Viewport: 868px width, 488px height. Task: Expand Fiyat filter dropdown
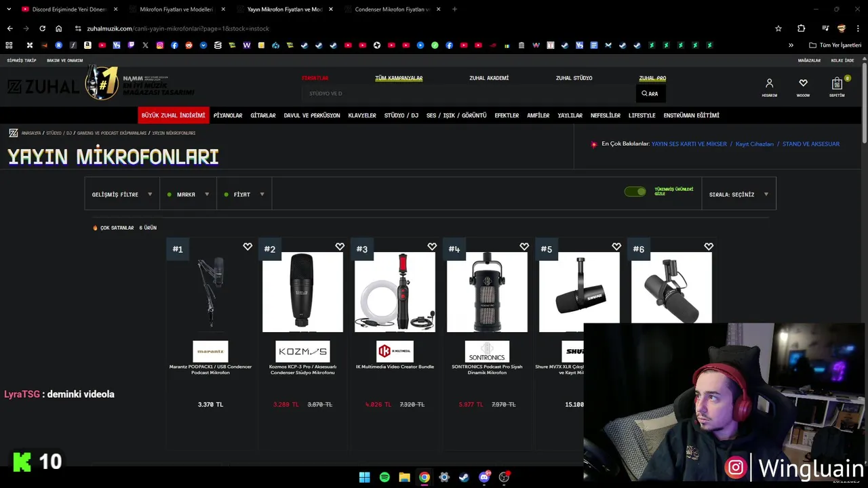(x=244, y=195)
